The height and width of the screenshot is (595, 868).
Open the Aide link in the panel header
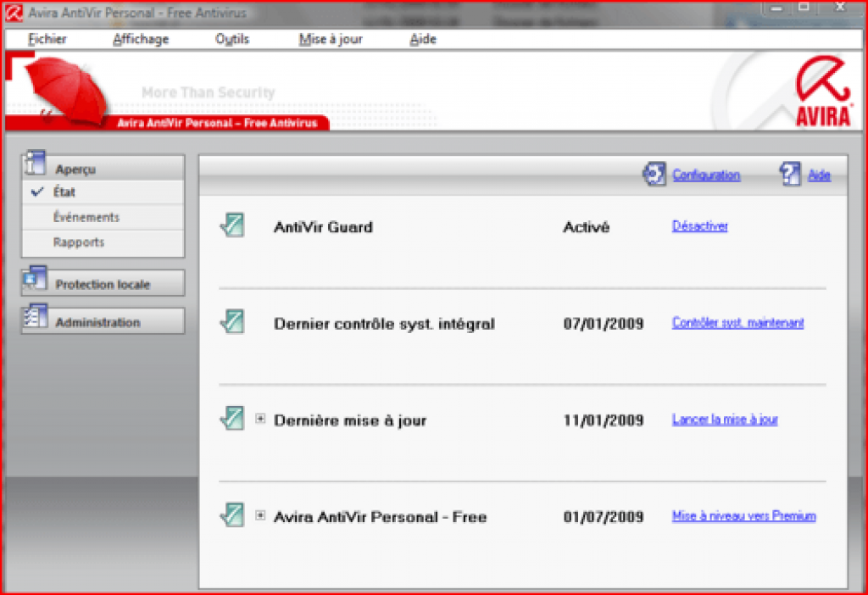pyautogui.click(x=820, y=175)
